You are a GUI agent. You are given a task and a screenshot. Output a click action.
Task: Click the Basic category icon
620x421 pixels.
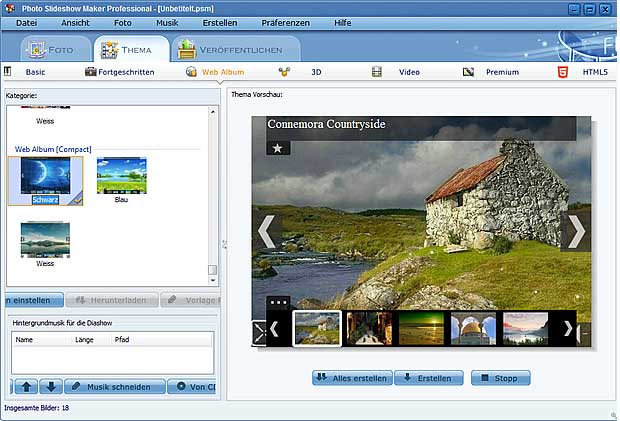8,72
